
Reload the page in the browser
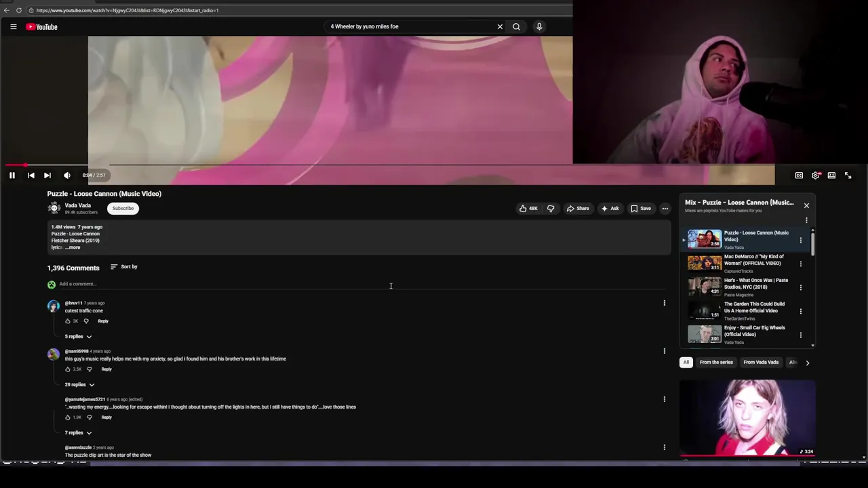click(19, 10)
